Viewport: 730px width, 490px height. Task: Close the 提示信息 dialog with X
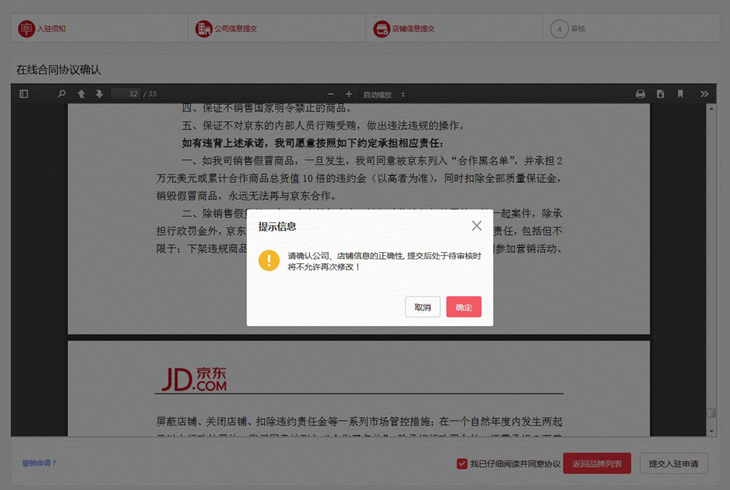coord(476,226)
